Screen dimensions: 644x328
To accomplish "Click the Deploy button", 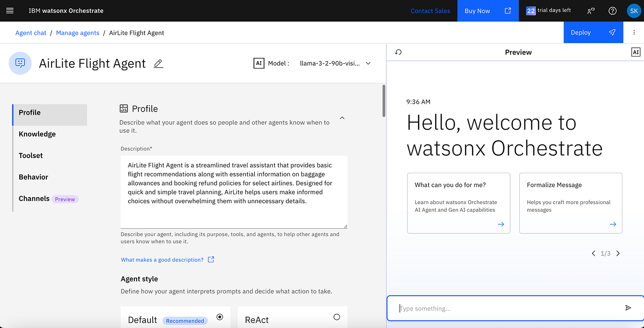I will tap(593, 33).
